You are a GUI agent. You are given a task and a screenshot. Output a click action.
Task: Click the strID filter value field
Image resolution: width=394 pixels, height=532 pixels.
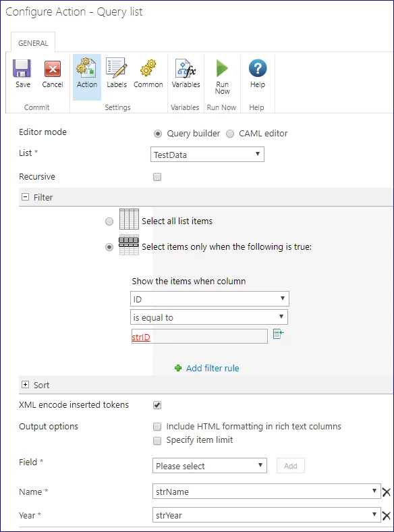pos(200,337)
